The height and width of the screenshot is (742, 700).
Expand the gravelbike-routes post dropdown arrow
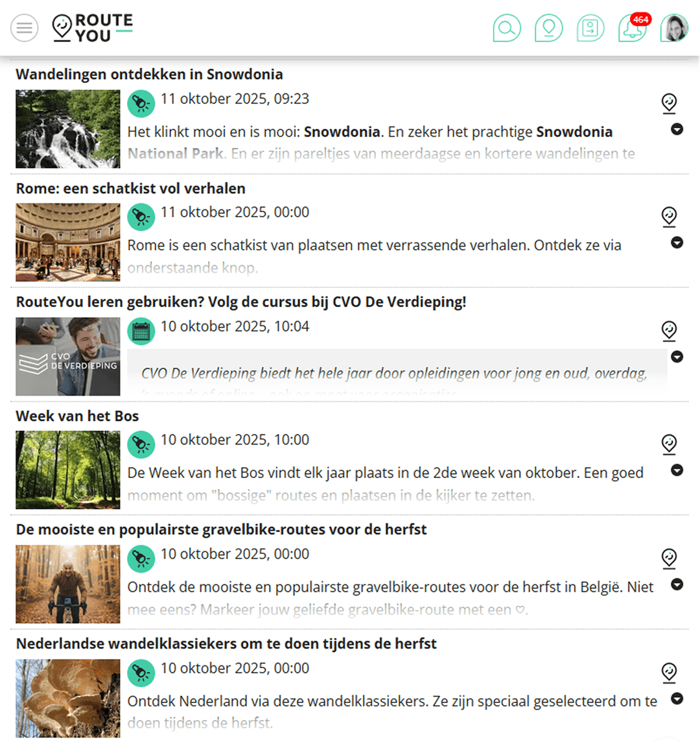pyautogui.click(x=677, y=584)
